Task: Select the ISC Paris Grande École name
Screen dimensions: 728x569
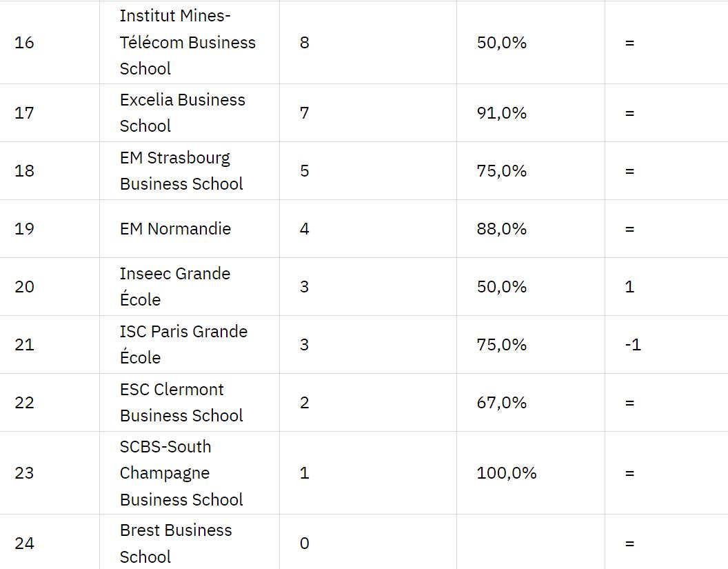Action: pos(183,345)
